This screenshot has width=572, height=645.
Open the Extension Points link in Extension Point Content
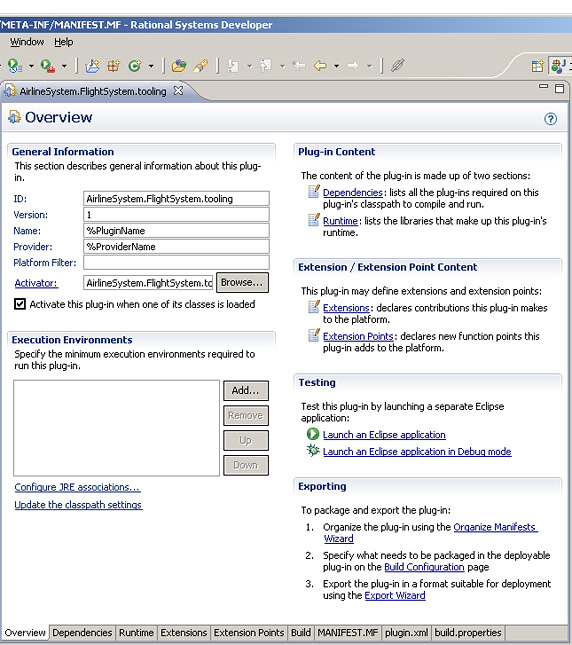click(x=358, y=336)
